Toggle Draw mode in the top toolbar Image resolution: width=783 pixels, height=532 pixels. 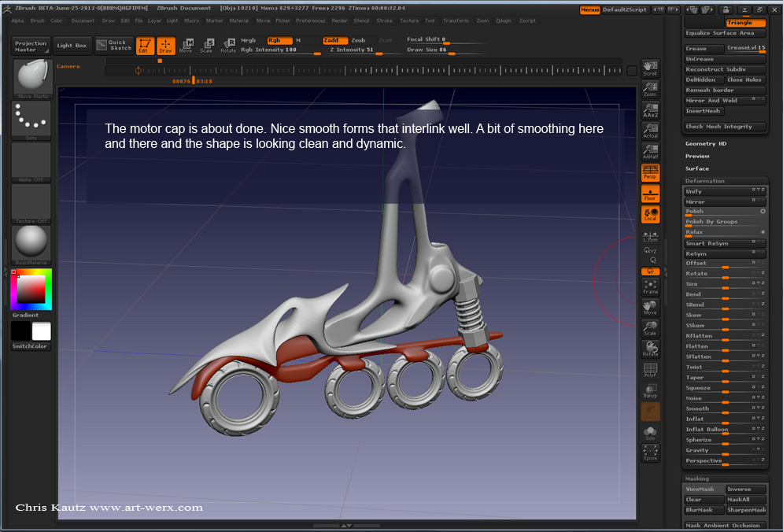coord(166,46)
